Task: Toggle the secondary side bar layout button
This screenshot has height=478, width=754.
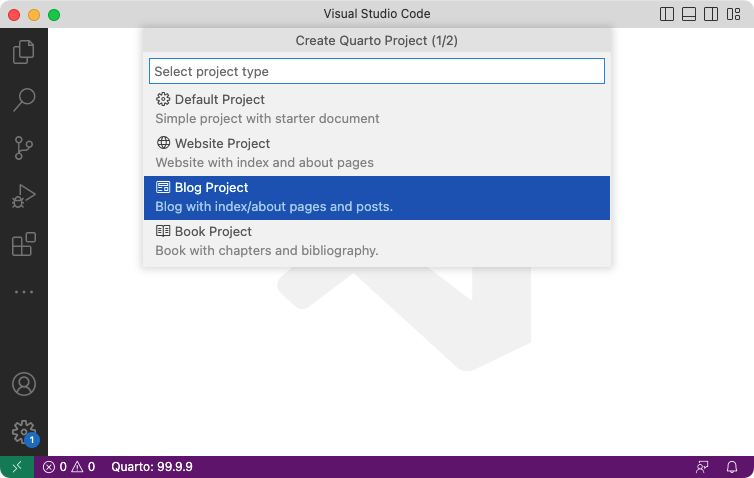Action: pos(710,14)
